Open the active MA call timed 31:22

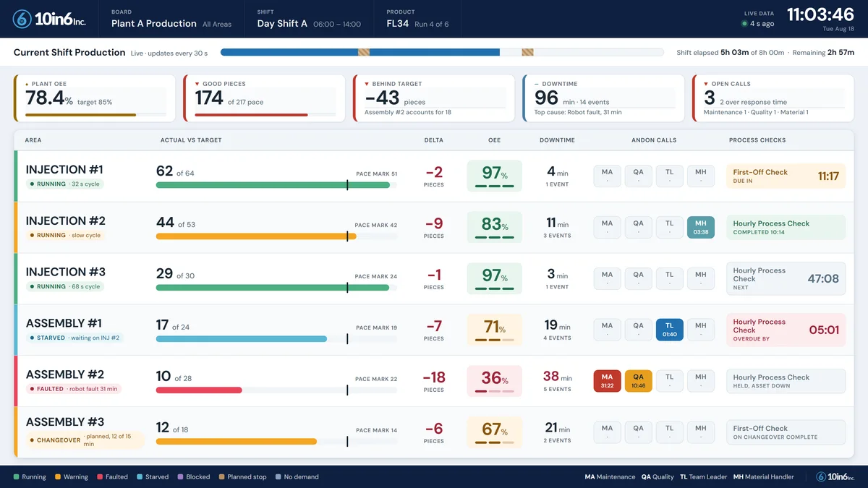[x=607, y=381]
